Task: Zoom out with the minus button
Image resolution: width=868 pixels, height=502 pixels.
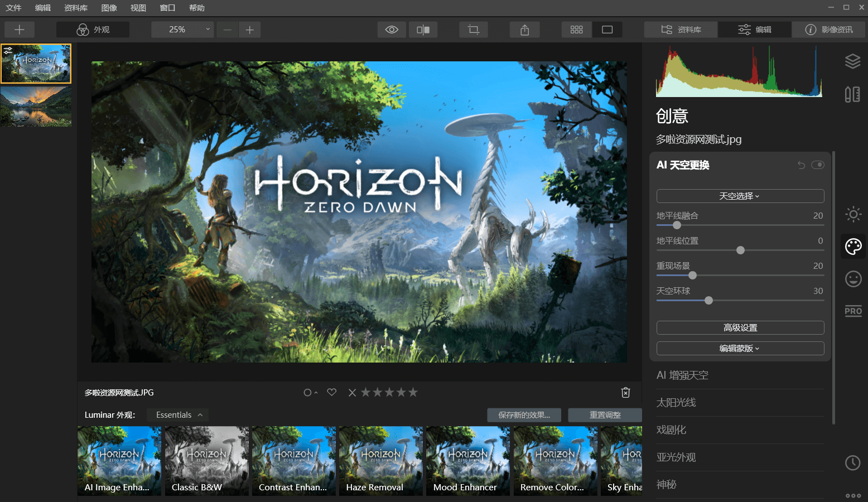Action: 227,30
